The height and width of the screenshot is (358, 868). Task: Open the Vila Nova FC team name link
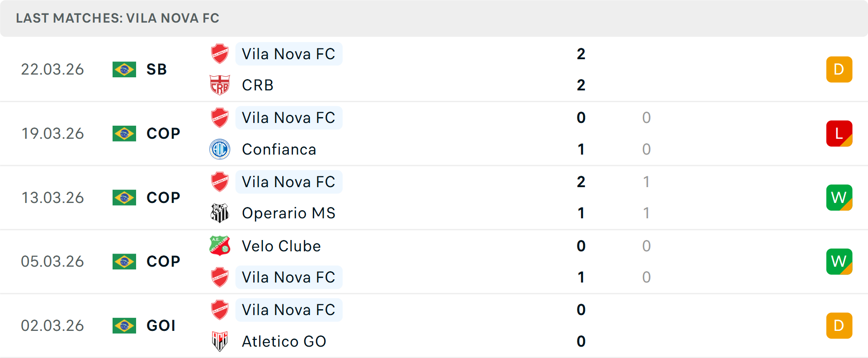[288, 54]
